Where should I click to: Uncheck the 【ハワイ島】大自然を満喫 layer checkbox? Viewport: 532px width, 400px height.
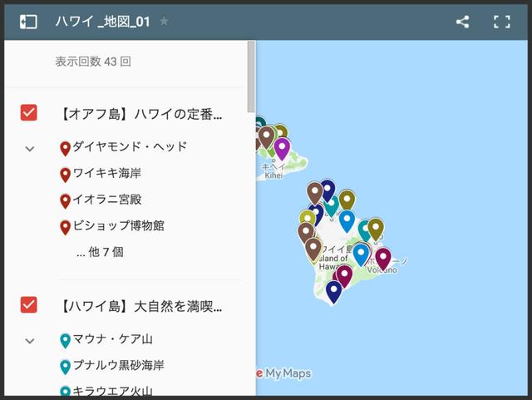point(29,305)
